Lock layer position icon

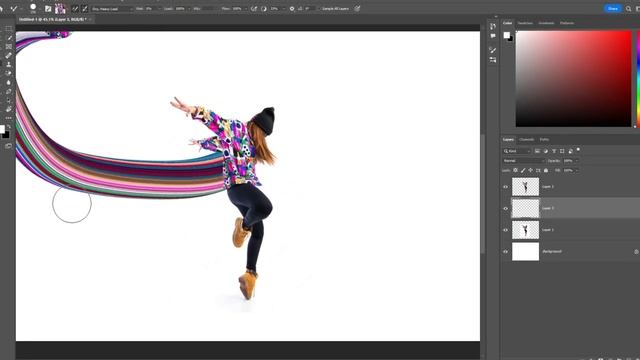pos(531,170)
